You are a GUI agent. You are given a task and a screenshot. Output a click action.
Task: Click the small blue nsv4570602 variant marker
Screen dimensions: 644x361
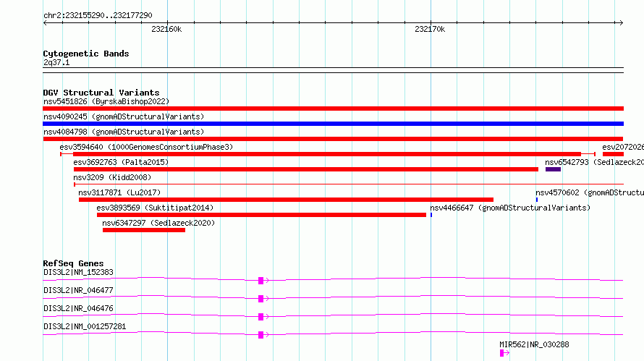pyautogui.click(x=537, y=200)
